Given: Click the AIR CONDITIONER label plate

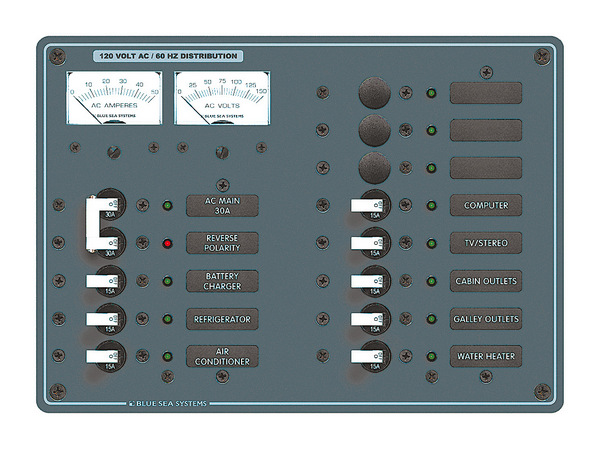Looking at the screenshot, I should [222, 356].
